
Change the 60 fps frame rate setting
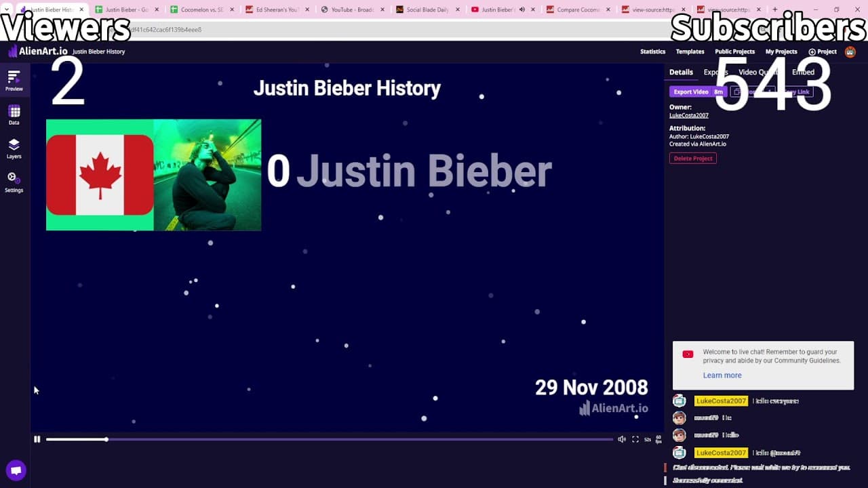point(658,439)
